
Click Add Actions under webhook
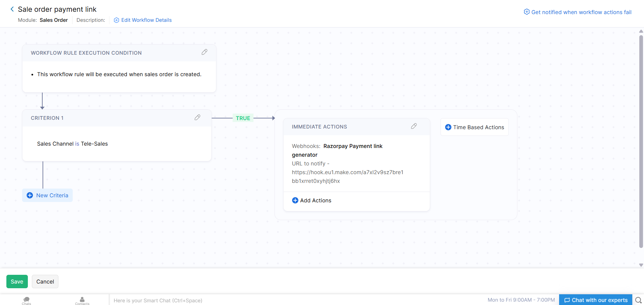click(x=312, y=200)
